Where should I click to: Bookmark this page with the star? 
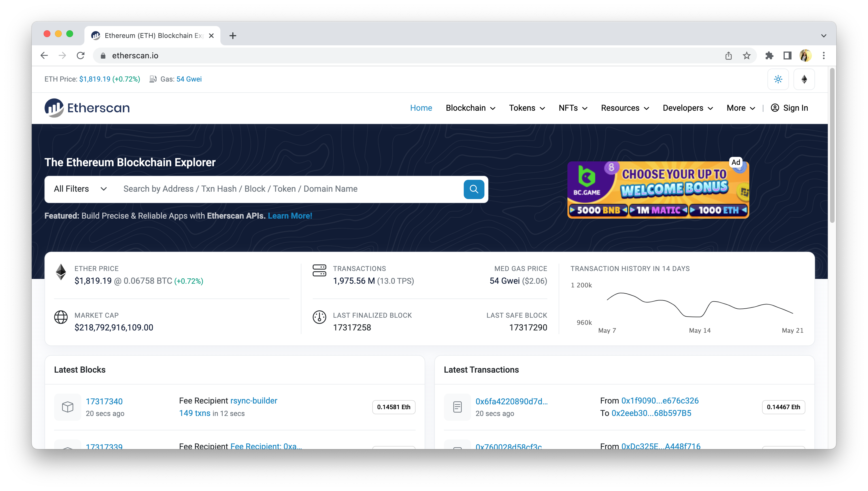click(x=746, y=56)
